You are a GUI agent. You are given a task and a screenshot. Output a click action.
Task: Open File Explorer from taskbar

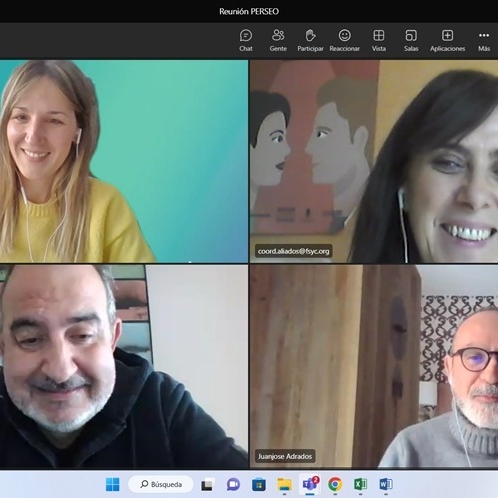(x=284, y=484)
